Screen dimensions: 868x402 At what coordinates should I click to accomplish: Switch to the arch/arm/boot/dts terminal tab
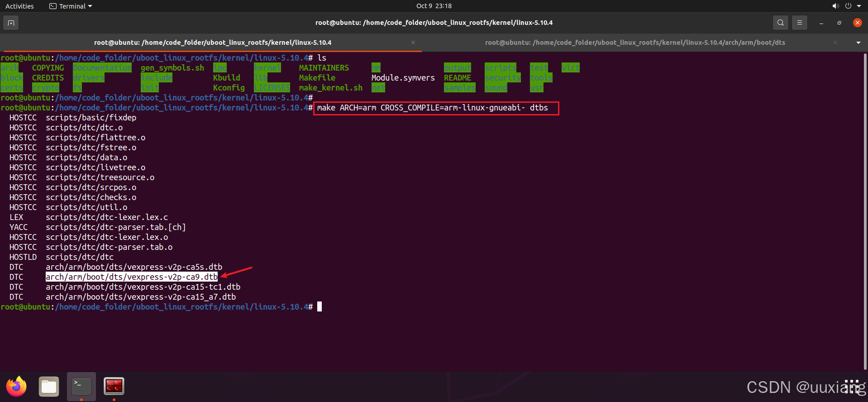[x=635, y=43]
